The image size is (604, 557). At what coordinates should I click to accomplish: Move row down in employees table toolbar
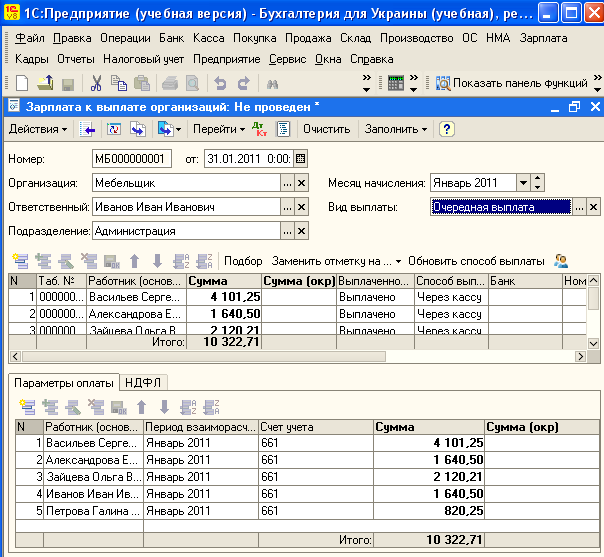pos(157,261)
